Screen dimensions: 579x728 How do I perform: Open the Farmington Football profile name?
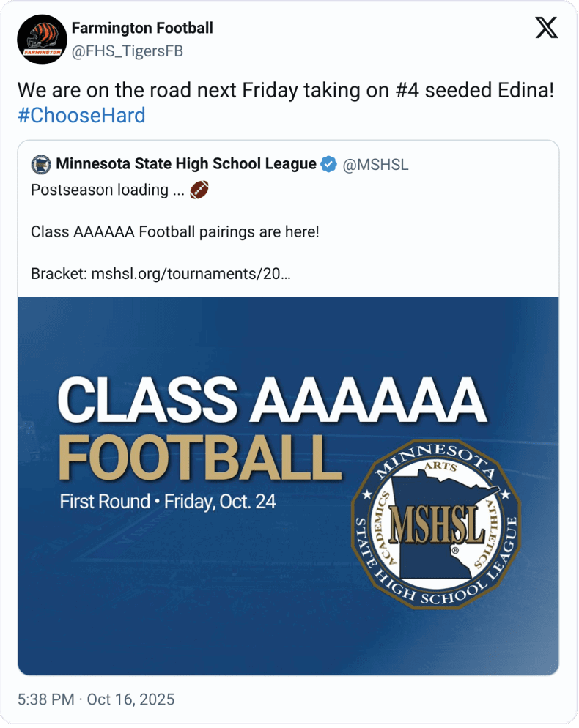[142, 29]
